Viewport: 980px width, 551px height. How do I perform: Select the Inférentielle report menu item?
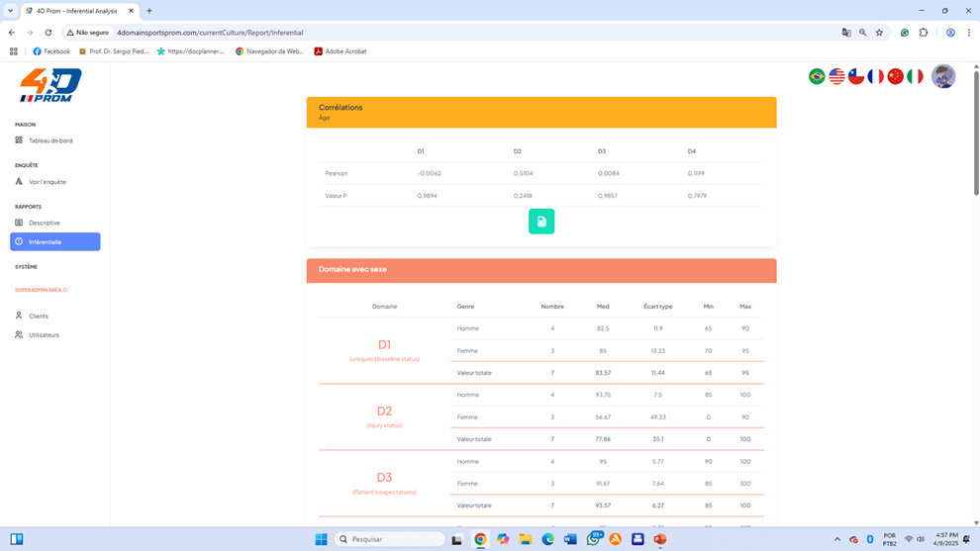click(54, 241)
